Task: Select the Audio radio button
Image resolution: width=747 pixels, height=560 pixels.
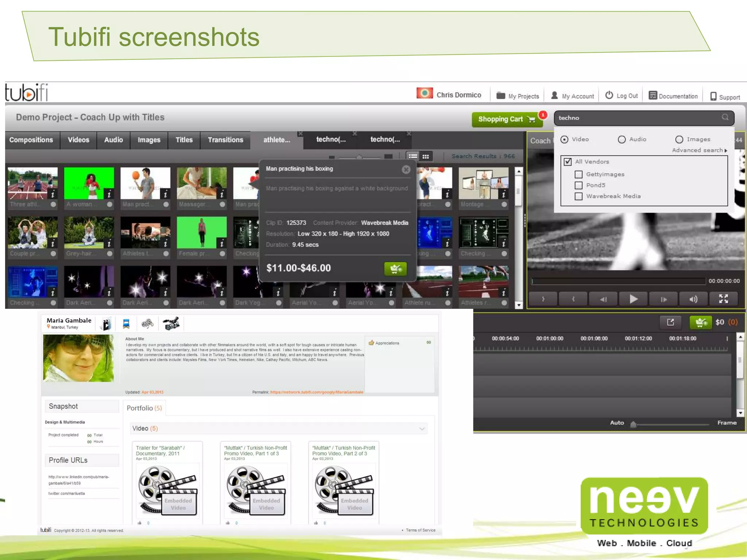Action: (622, 139)
